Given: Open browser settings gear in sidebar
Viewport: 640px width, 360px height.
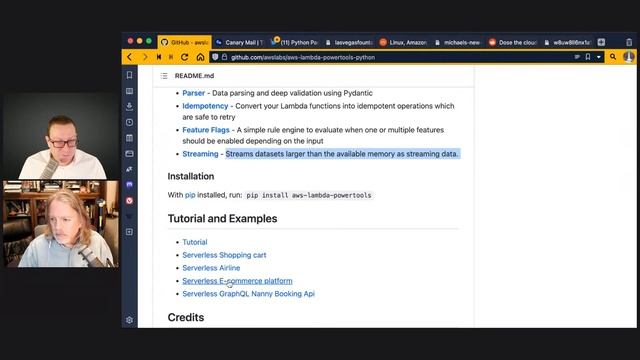Looking at the screenshot, I should tap(129, 320).
